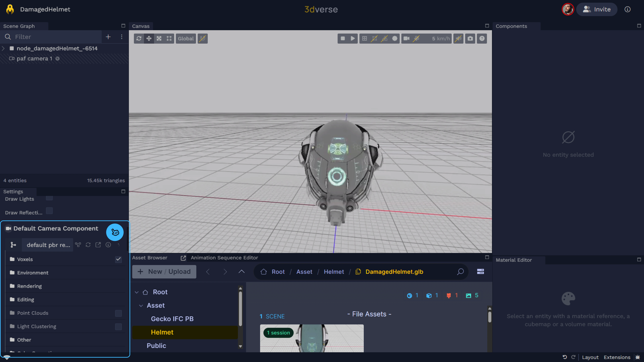Open the Canvas help icon
644x362 pixels.
point(482,38)
